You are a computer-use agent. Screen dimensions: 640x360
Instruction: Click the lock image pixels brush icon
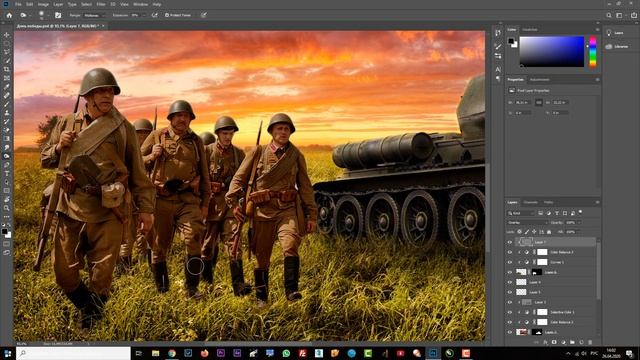coord(527,232)
